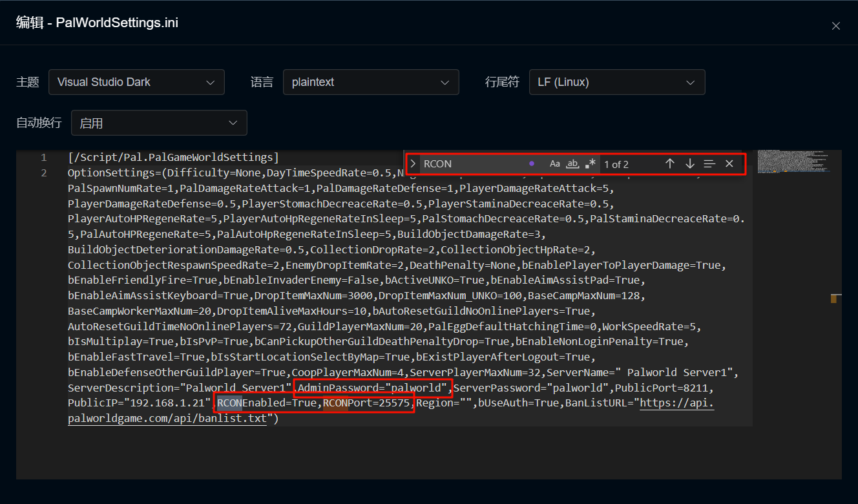The image size is (858, 504).
Task: Click the PublicIP="192.168.1.21" text
Action: click(140, 403)
